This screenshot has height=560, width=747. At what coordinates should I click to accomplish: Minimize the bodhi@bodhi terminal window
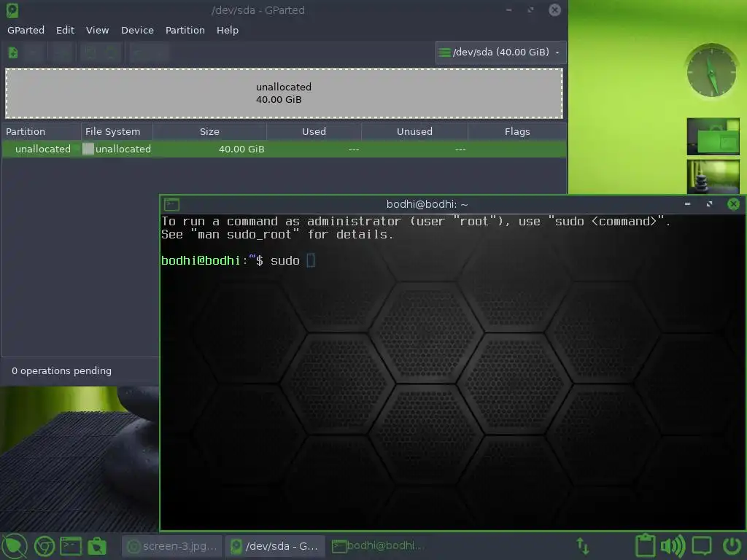[687, 204]
